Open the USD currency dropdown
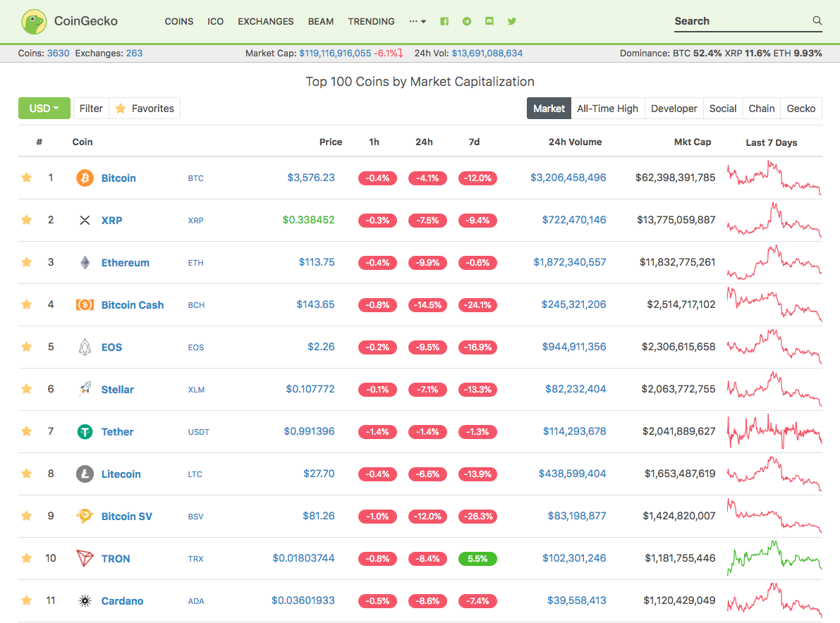This screenshot has height=623, width=840. point(44,108)
